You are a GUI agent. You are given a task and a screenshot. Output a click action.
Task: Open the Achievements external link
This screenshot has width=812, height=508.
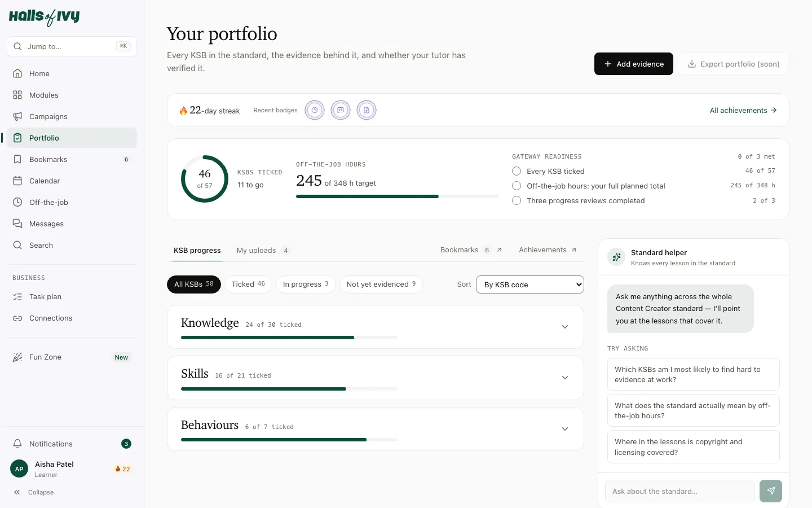click(x=548, y=250)
